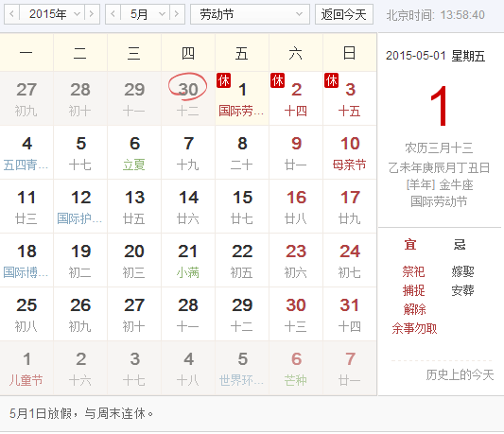Expand the 劳动节 holiday dropdown
The width and height of the screenshot is (504, 434).
pos(250,14)
